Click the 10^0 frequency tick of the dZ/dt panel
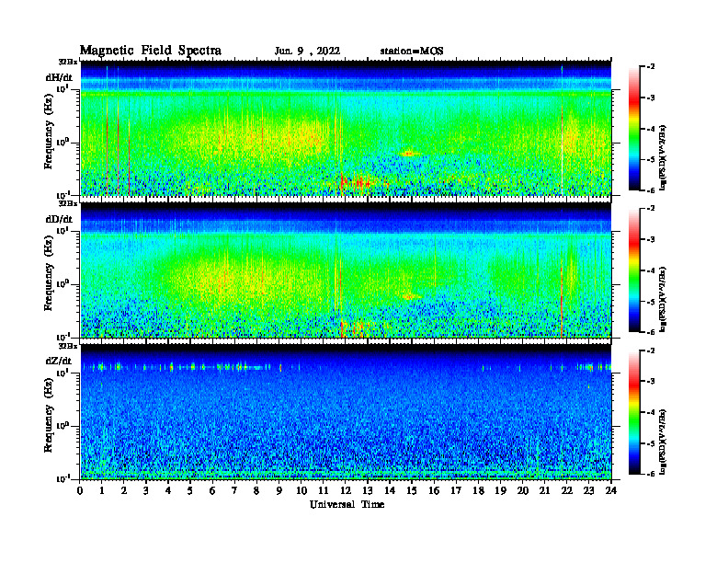Image resolution: width=728 pixels, height=563 pixels. (63, 426)
